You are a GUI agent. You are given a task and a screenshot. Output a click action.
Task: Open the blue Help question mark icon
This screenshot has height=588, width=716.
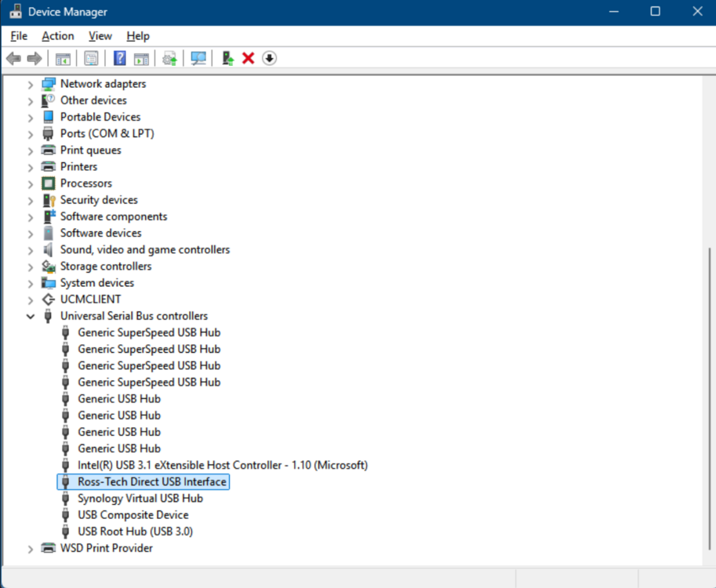(120, 59)
